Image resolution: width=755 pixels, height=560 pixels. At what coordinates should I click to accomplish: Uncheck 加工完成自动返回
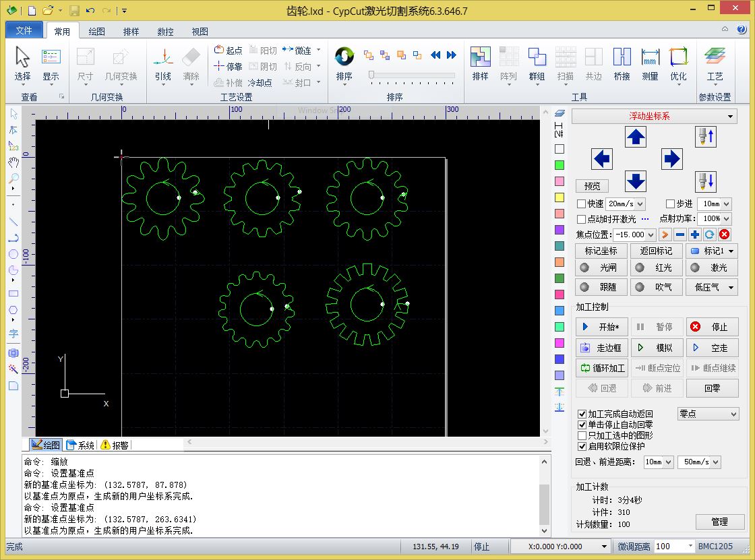point(582,414)
